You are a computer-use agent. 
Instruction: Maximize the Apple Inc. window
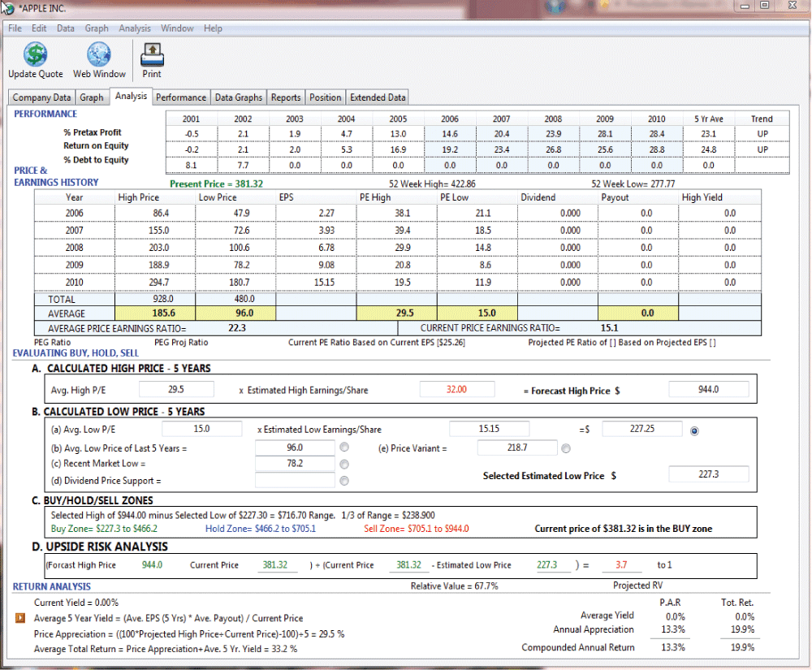[764, 6]
